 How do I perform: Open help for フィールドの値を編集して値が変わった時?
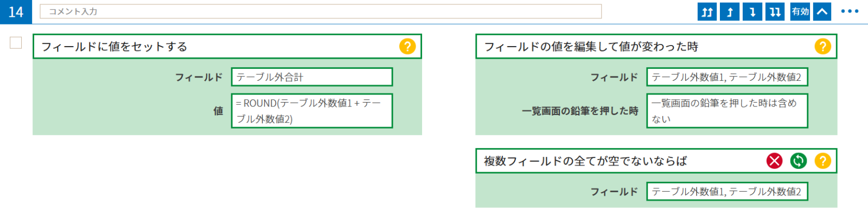pos(823,46)
